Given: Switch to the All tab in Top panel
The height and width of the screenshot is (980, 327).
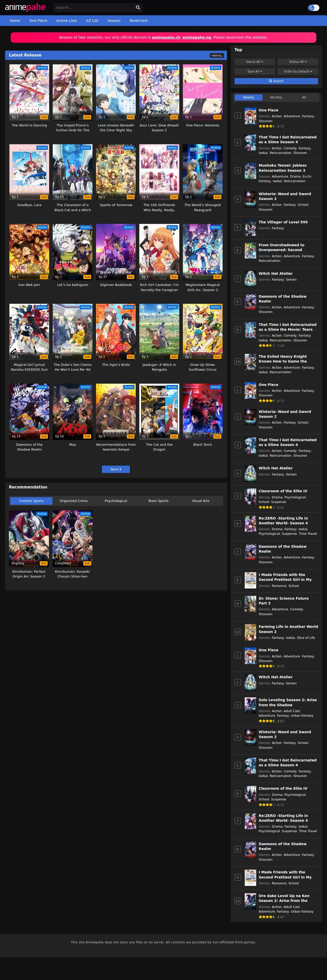Looking at the screenshot, I should click(x=304, y=97).
